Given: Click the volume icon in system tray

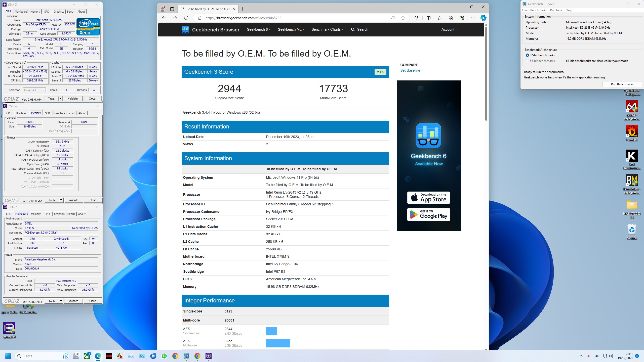Looking at the screenshot, I should (x=612, y=356).
